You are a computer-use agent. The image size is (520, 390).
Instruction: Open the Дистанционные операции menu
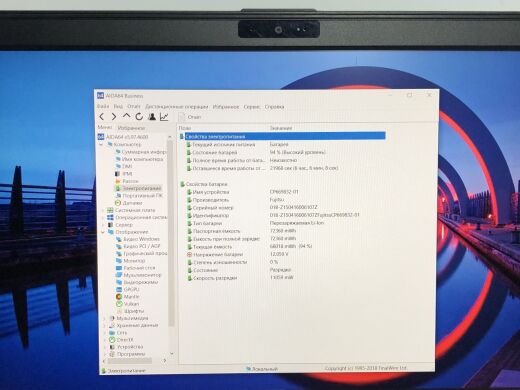click(x=177, y=107)
